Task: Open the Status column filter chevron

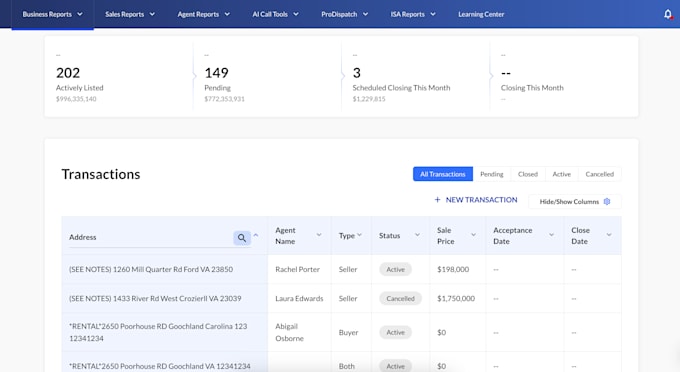Action: [417, 235]
